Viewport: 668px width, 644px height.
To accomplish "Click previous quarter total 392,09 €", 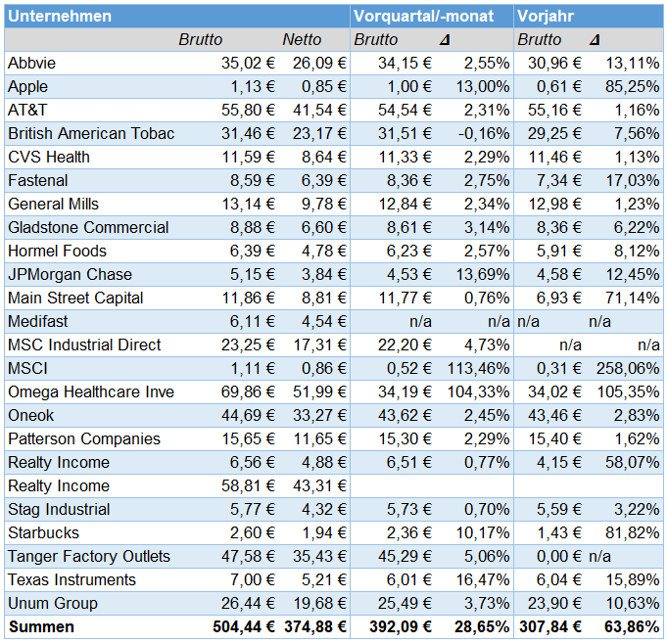I will click(401, 626).
